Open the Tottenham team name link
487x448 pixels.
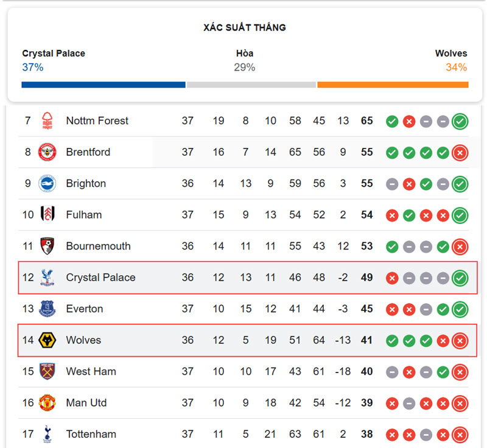point(91,434)
